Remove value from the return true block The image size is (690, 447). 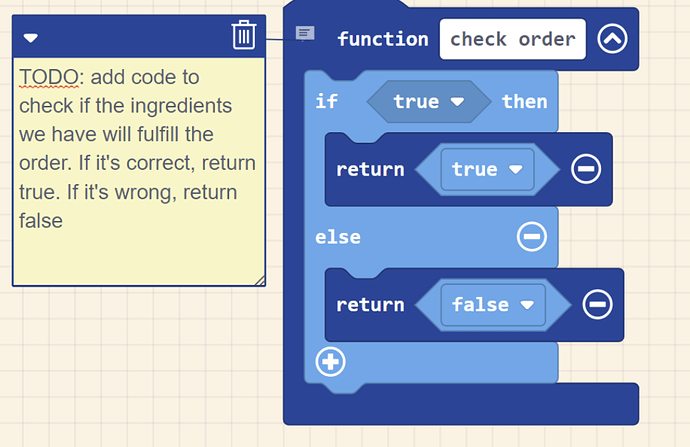[586, 169]
